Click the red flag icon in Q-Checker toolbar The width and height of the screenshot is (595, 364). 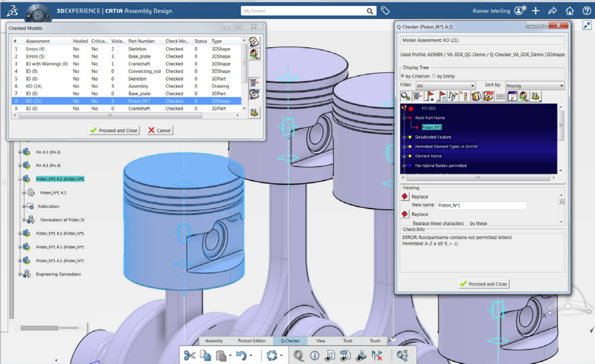coord(429,96)
